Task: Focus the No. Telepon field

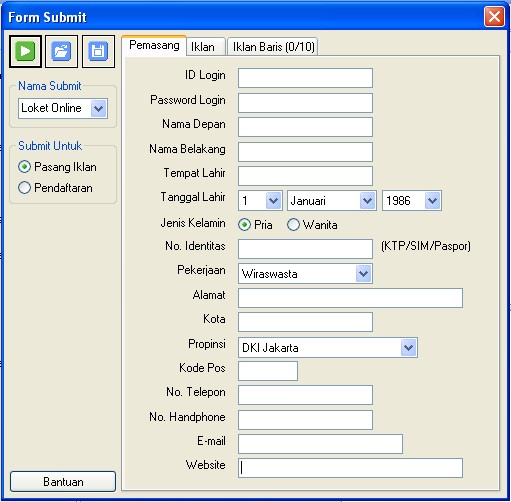Action: (x=305, y=395)
